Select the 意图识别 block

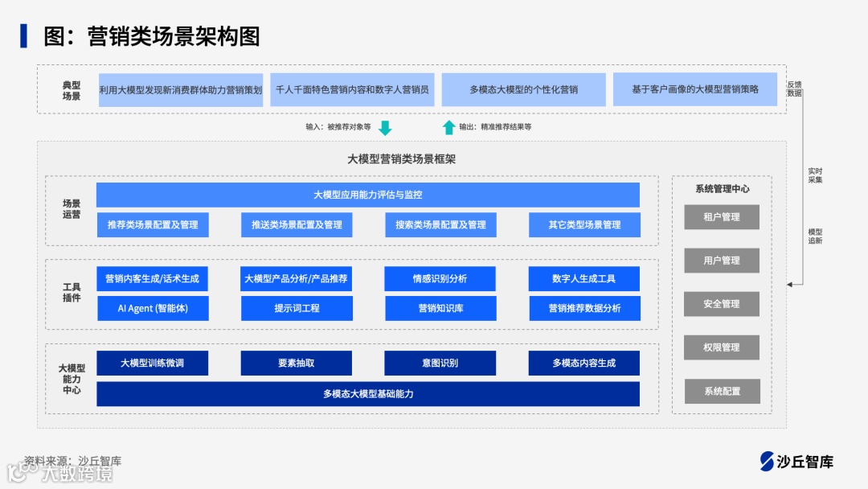pos(440,364)
